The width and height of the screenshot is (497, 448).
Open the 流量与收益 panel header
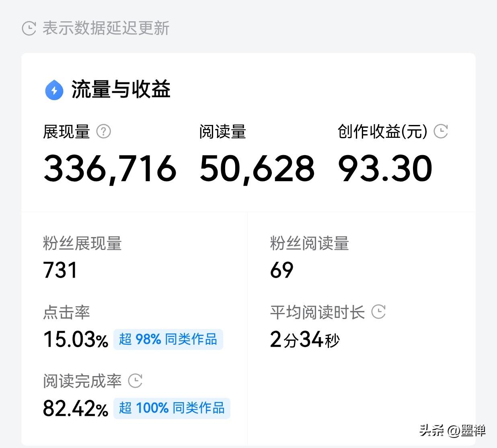(x=120, y=90)
